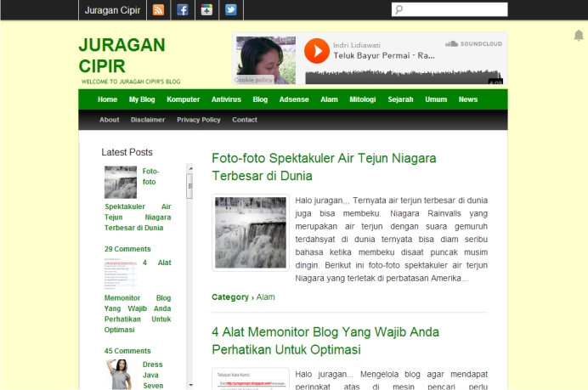Click the main Niagara post thumbnail
The image size is (588, 390).
251,233
